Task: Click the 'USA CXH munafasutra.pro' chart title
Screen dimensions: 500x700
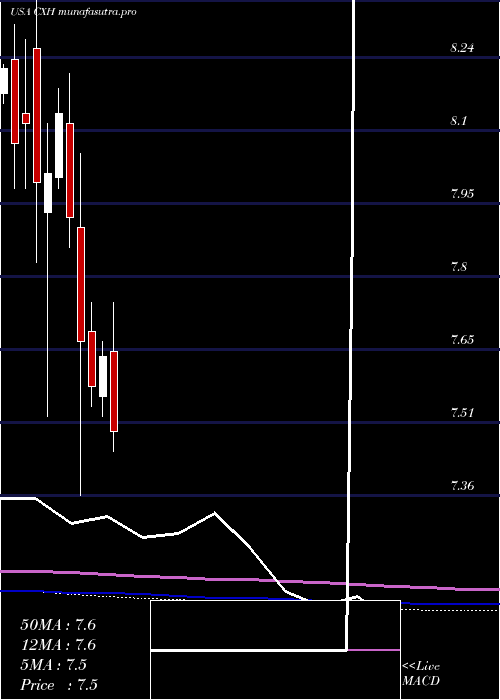Action: [x=74, y=12]
